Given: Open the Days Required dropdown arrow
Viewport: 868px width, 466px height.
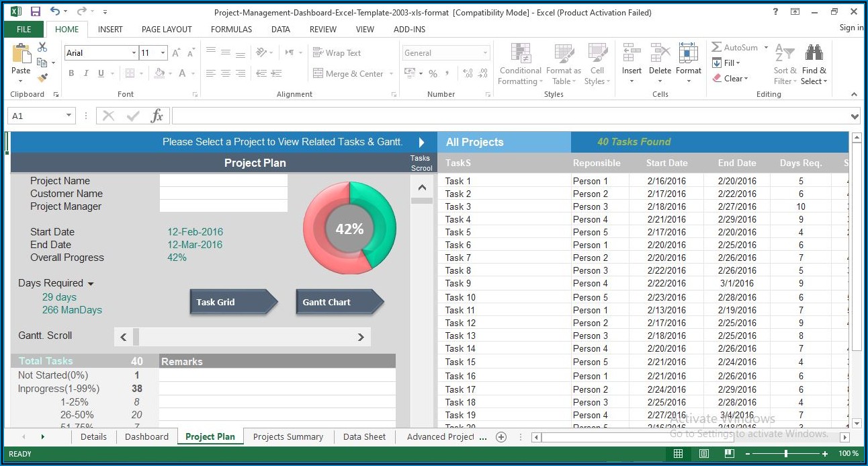Looking at the screenshot, I should coord(91,284).
